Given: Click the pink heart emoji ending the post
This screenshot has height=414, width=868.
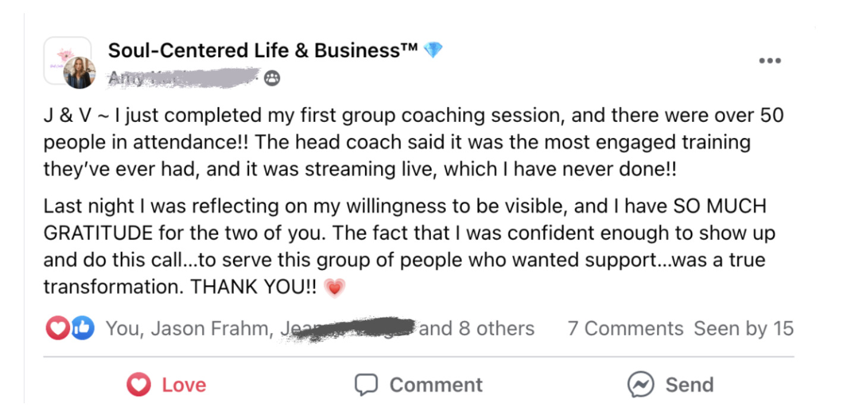Looking at the screenshot, I should (335, 287).
